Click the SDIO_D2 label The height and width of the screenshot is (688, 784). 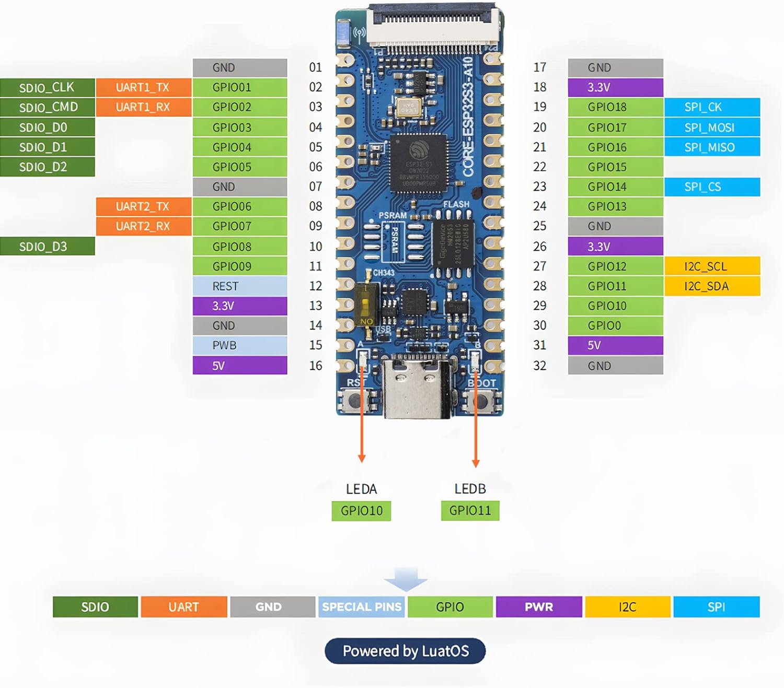(48, 167)
